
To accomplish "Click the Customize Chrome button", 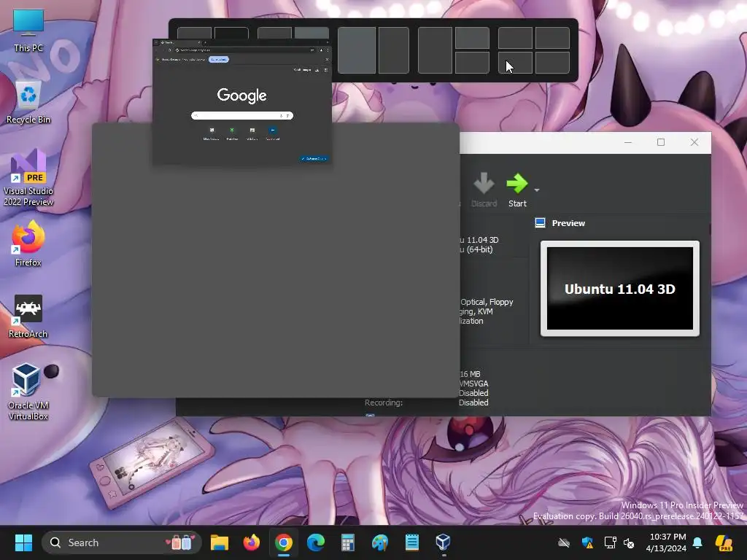I will point(314,158).
